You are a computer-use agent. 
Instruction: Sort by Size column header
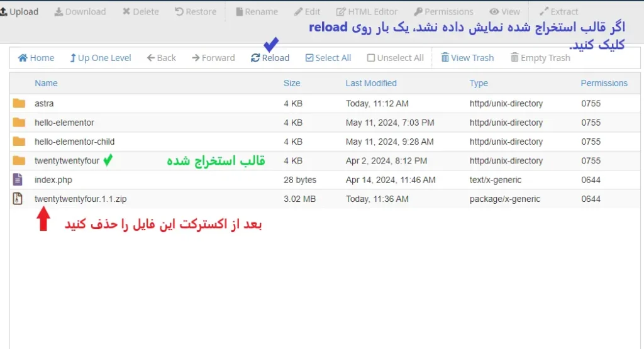292,83
